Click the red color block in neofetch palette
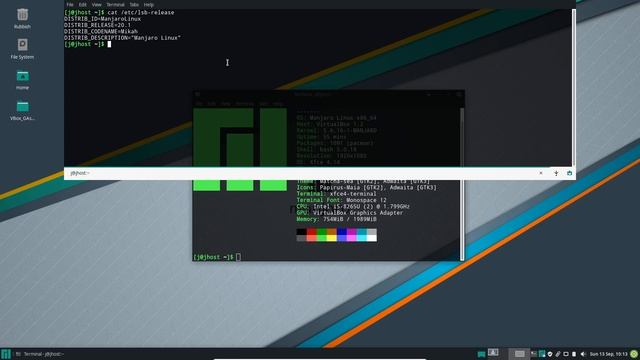The height and width of the screenshot is (360, 640). coord(311,232)
